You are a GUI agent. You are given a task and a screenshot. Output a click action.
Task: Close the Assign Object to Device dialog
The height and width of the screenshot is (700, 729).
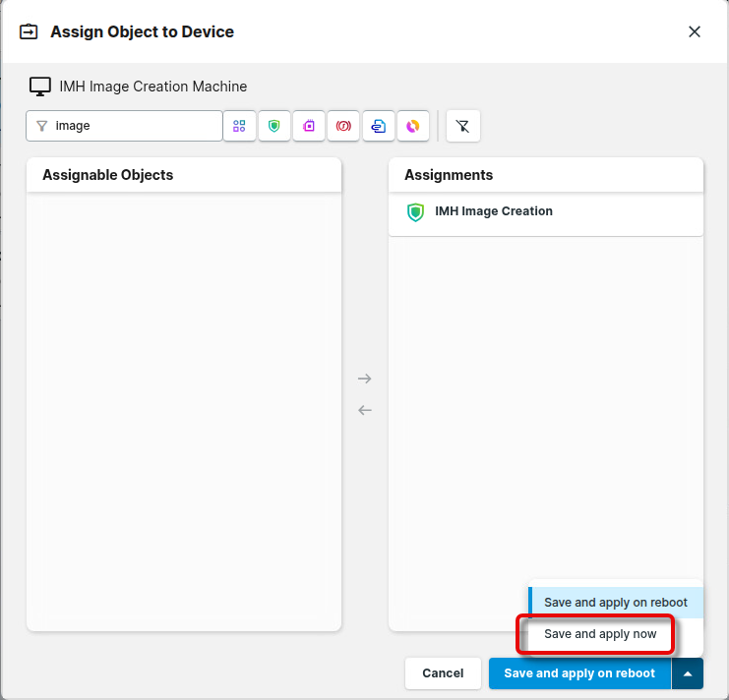(x=695, y=31)
